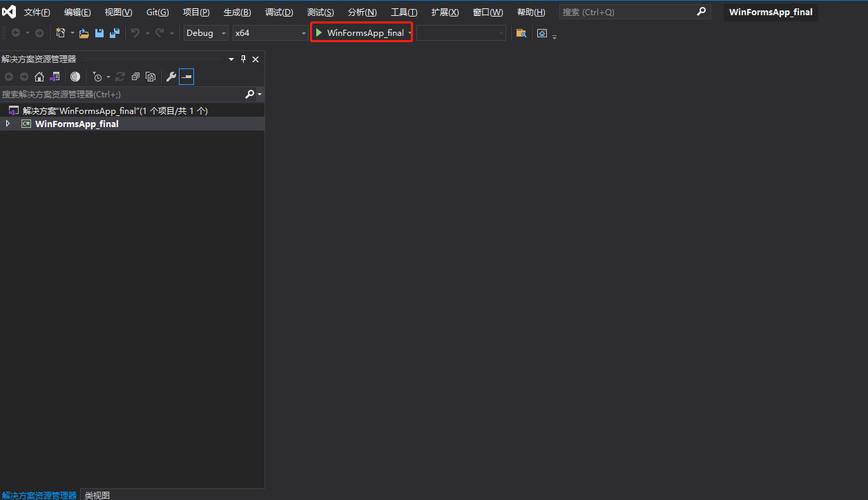Image resolution: width=868 pixels, height=500 pixels.
Task: Click the Find in Files folder-search icon
Action: (521, 33)
